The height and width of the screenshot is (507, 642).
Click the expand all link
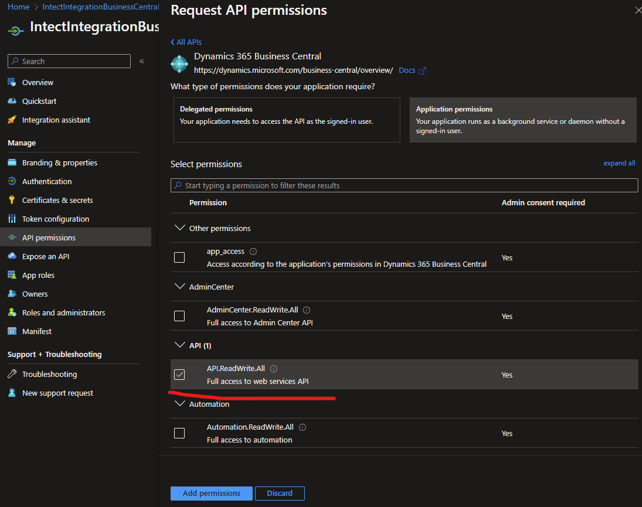click(x=619, y=163)
